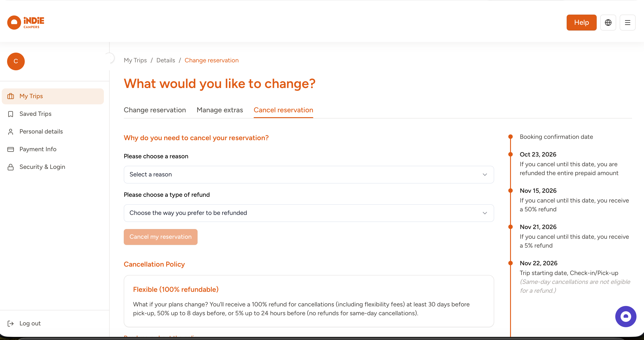Click Cancel my reservation button

160,237
